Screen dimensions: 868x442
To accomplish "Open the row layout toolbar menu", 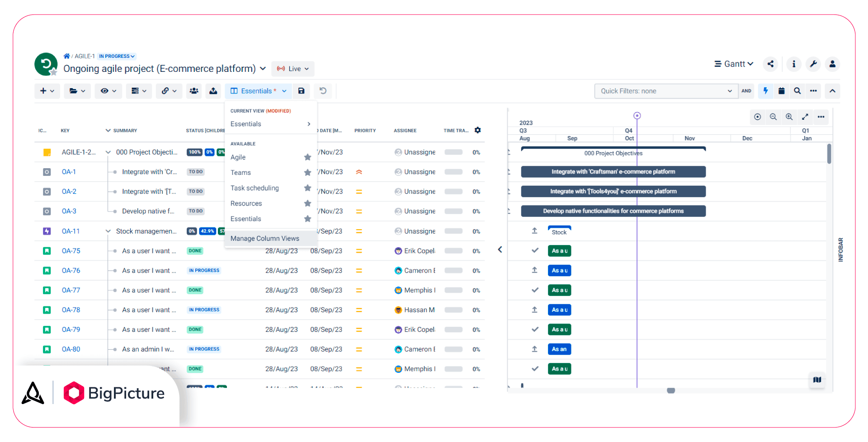I will [x=139, y=91].
